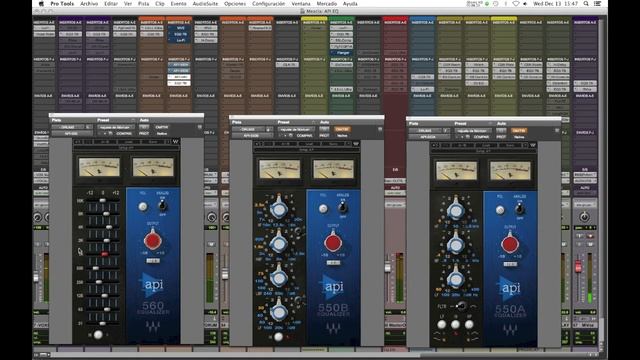
Task: Click COMPARE in the API 550A window
Action: (x=481, y=137)
